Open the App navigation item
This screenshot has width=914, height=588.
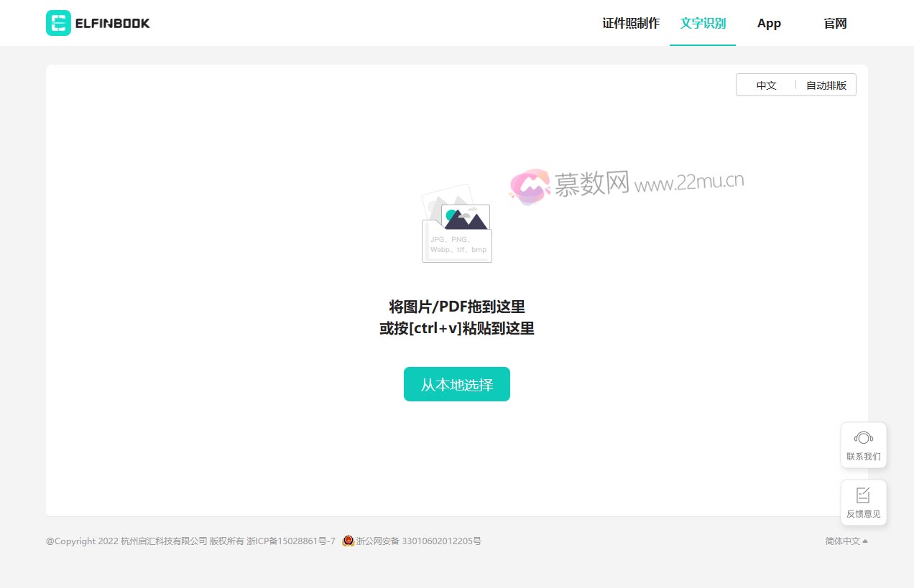tap(769, 23)
